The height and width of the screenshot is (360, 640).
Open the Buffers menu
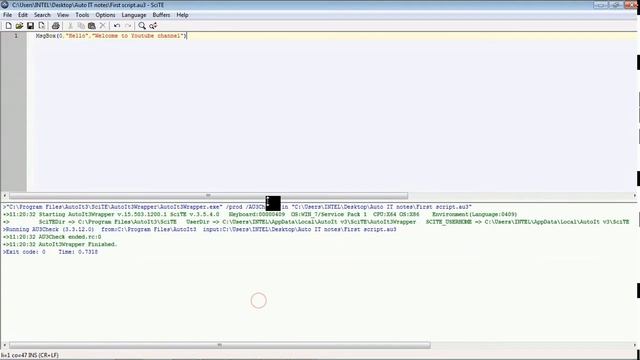coord(161,15)
